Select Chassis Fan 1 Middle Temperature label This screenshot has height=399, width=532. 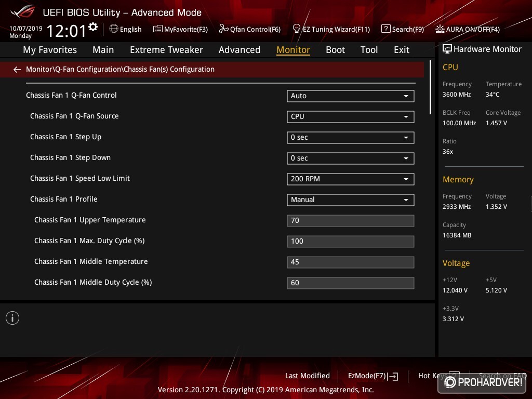click(91, 262)
